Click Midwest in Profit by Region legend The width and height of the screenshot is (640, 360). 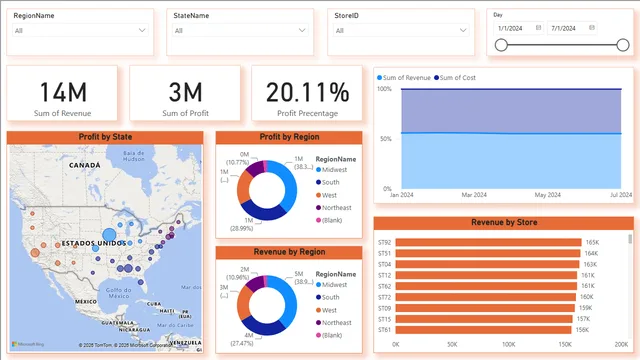pos(331,170)
